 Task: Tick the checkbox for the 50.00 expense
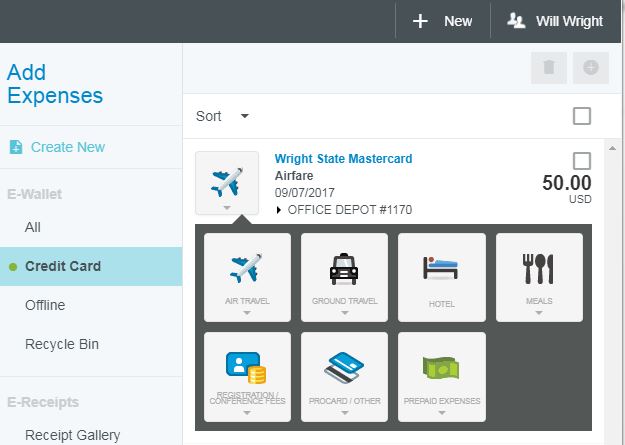tap(582, 161)
